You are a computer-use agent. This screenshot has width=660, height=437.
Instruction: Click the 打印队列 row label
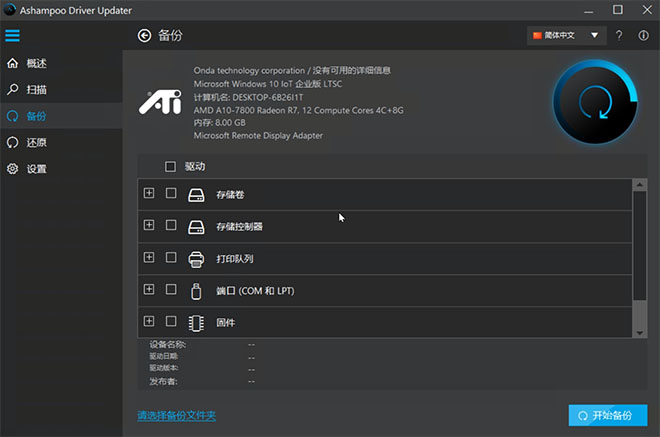[234, 259]
